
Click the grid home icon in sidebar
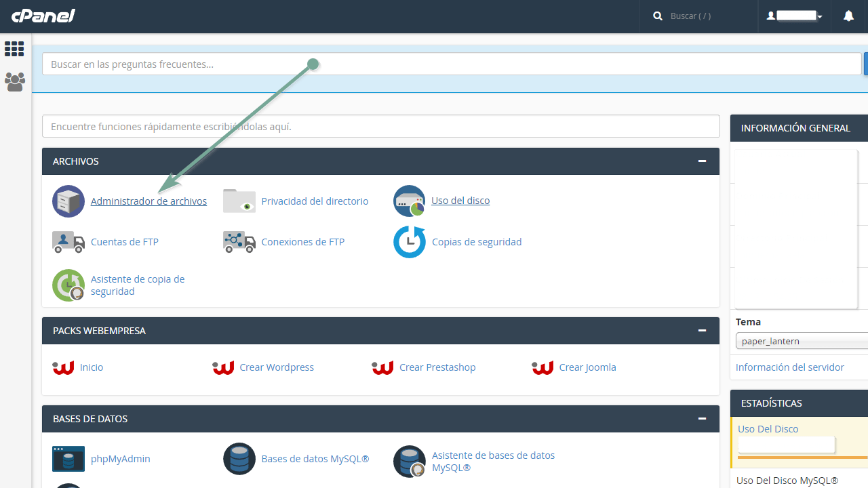[x=14, y=49]
